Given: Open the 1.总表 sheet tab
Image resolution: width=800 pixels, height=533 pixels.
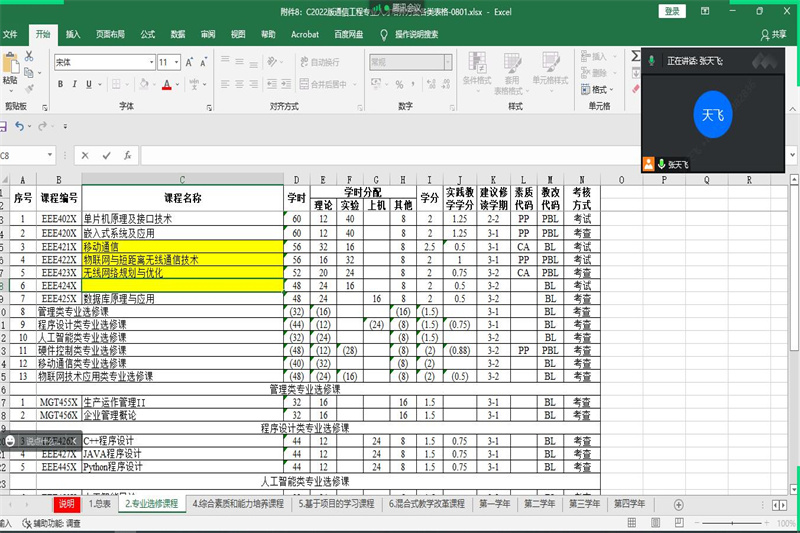Looking at the screenshot, I should [x=100, y=504].
